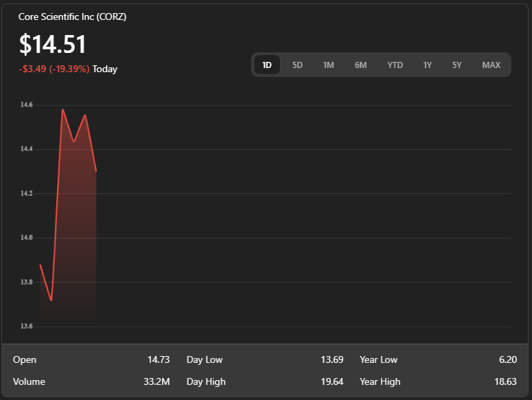
Task: Switch to the 6M chart view
Action: tap(360, 65)
